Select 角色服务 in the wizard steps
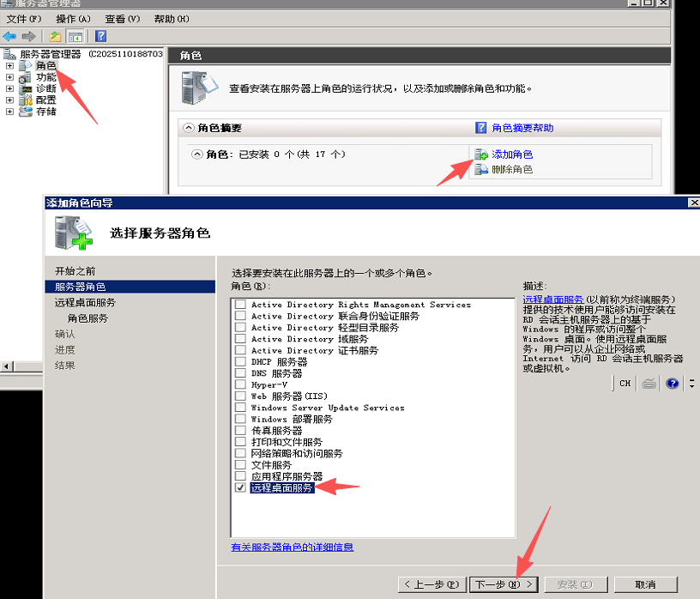Viewport: 700px width, 599px height. (87, 318)
